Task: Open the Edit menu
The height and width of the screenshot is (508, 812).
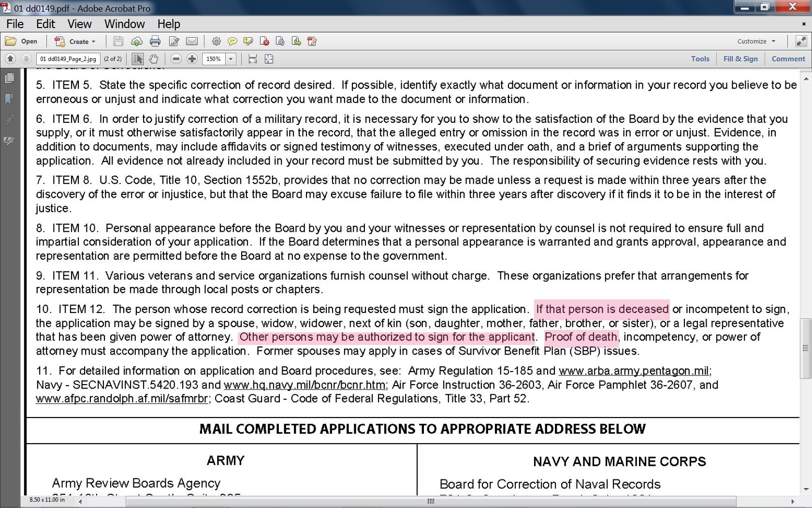Action: pos(45,24)
